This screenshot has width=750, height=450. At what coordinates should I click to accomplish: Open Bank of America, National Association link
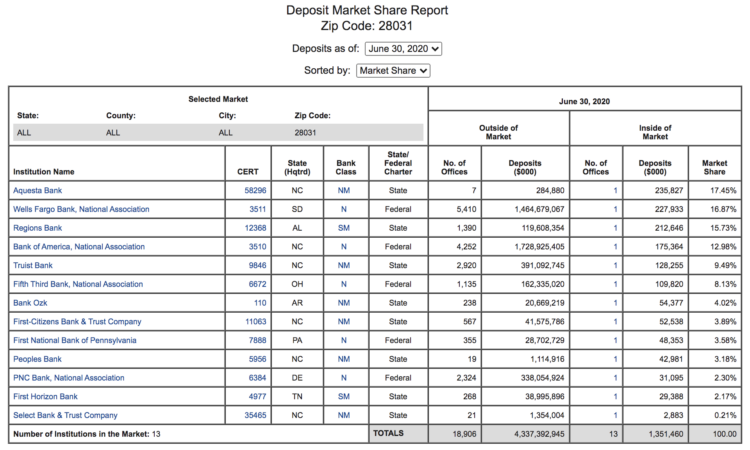tap(79, 247)
